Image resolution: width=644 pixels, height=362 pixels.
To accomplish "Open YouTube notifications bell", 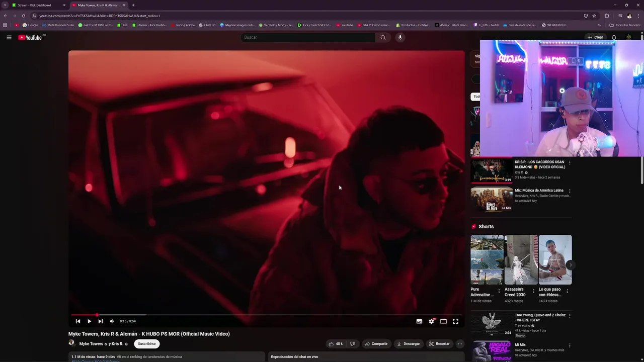I will pyautogui.click(x=614, y=37).
